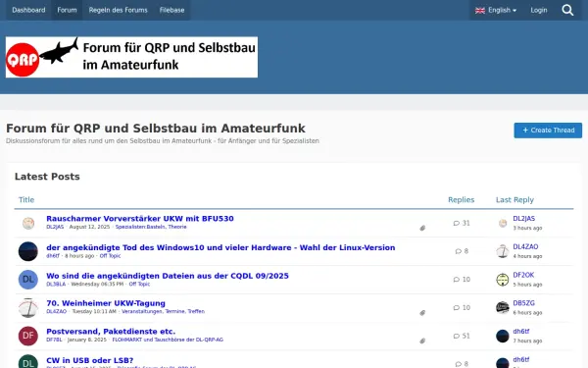Click the 'Tuesday 10:11 AM' timestamp
The width and height of the screenshot is (588, 368).
pos(94,311)
